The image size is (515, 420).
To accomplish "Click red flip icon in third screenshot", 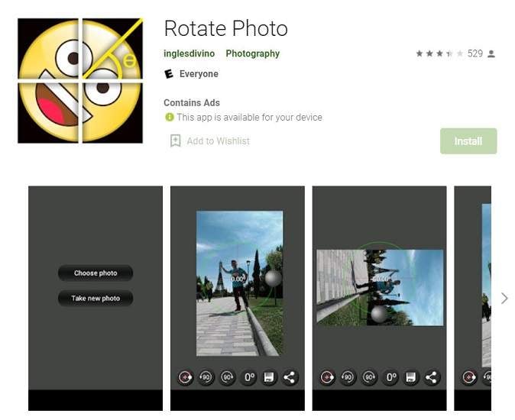I will (327, 377).
